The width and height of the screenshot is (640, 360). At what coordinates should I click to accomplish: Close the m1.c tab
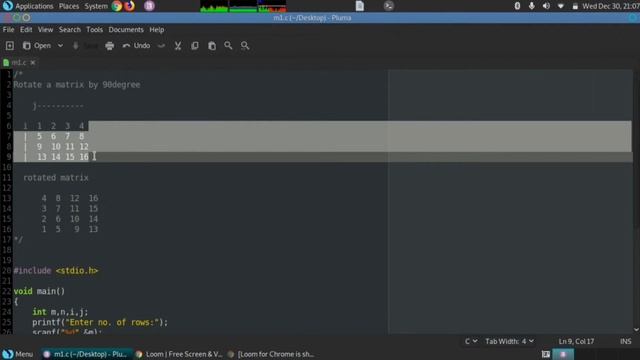coord(33,62)
